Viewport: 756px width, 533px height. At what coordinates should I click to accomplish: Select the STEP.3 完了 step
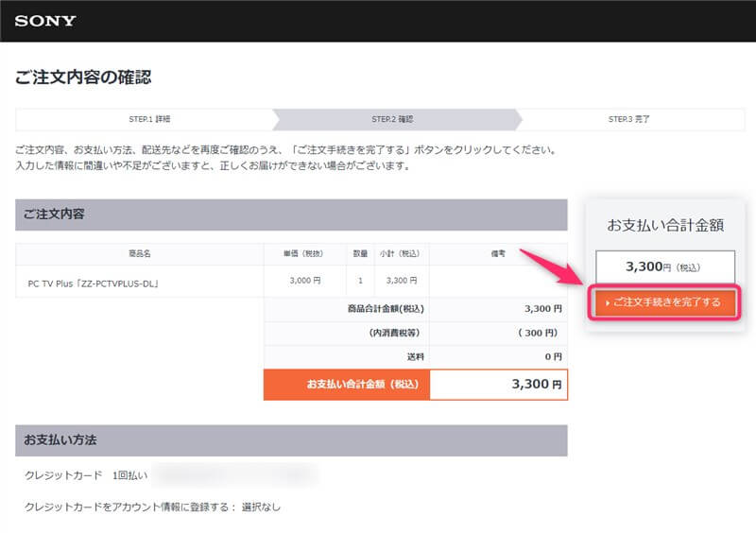pos(628,119)
